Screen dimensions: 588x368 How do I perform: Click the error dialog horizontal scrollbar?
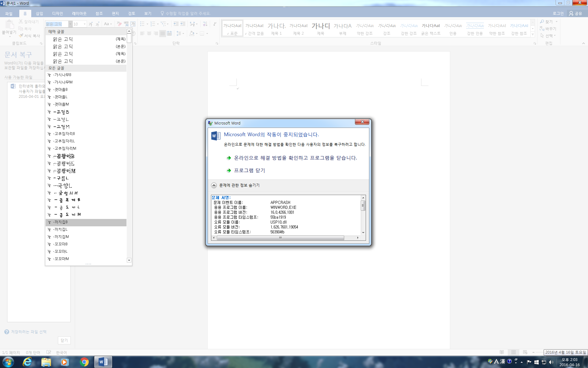280,238
